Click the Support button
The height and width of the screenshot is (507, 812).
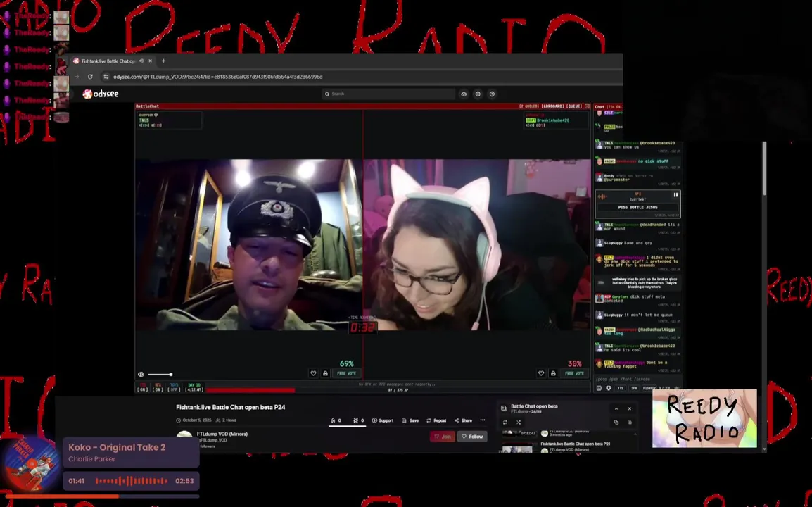pyautogui.click(x=383, y=420)
